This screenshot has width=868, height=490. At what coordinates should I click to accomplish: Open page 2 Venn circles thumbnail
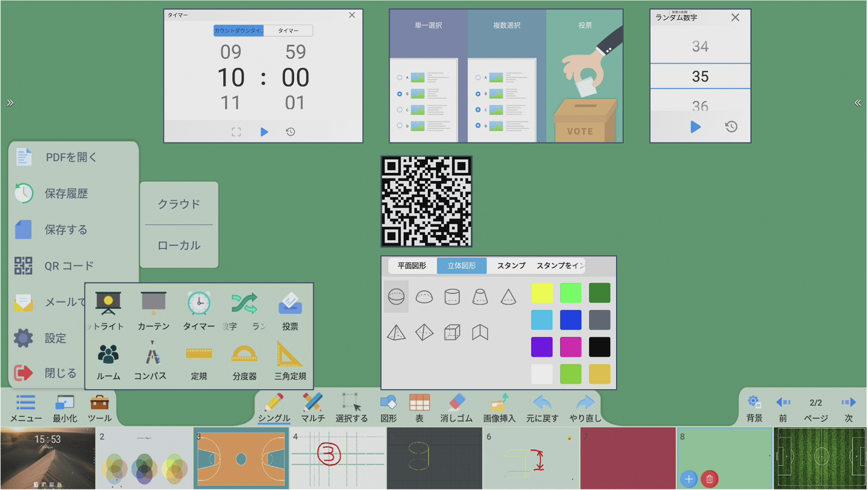[144, 458]
